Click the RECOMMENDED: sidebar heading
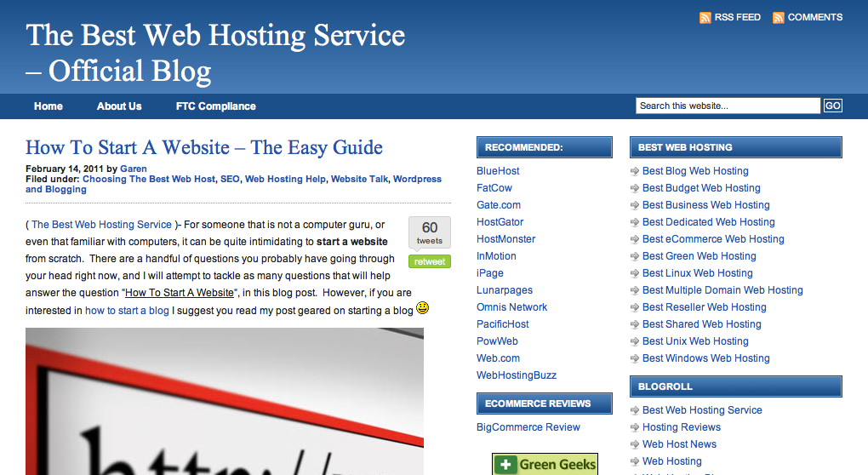 point(544,147)
